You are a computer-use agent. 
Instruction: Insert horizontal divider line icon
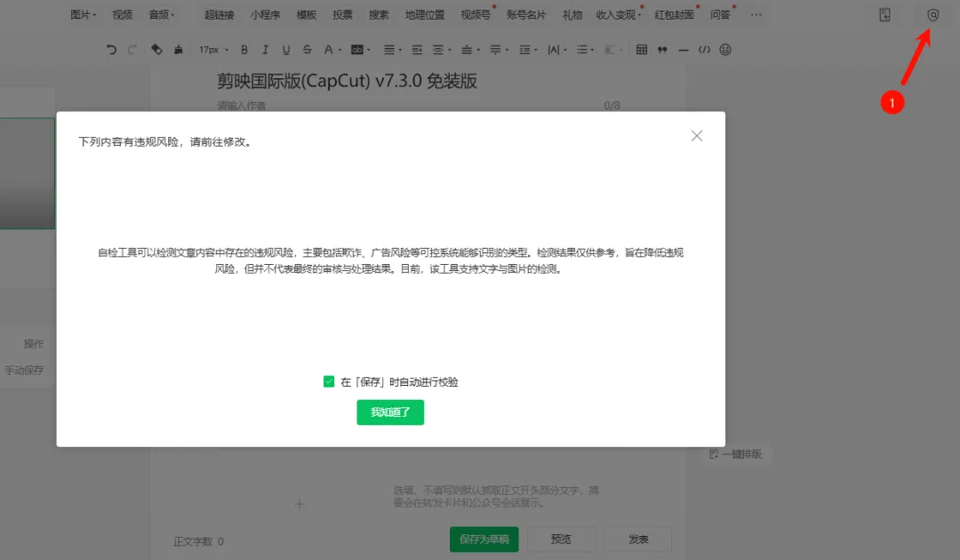point(684,50)
